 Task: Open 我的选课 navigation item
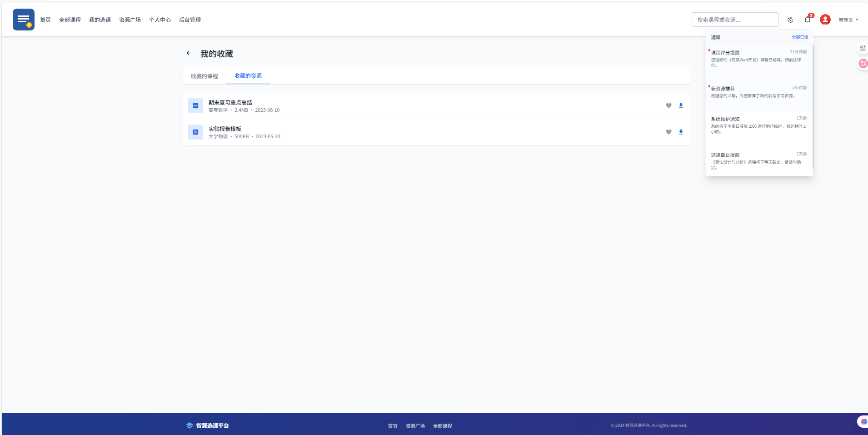coord(100,20)
